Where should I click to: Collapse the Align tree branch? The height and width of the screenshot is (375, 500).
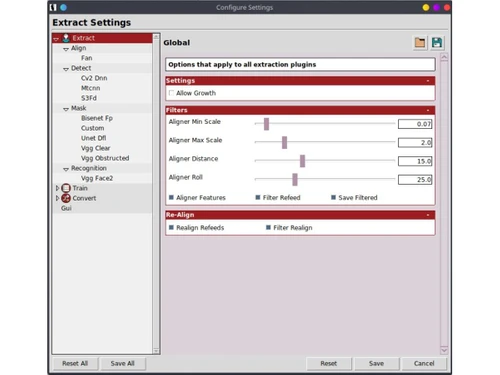(66, 49)
